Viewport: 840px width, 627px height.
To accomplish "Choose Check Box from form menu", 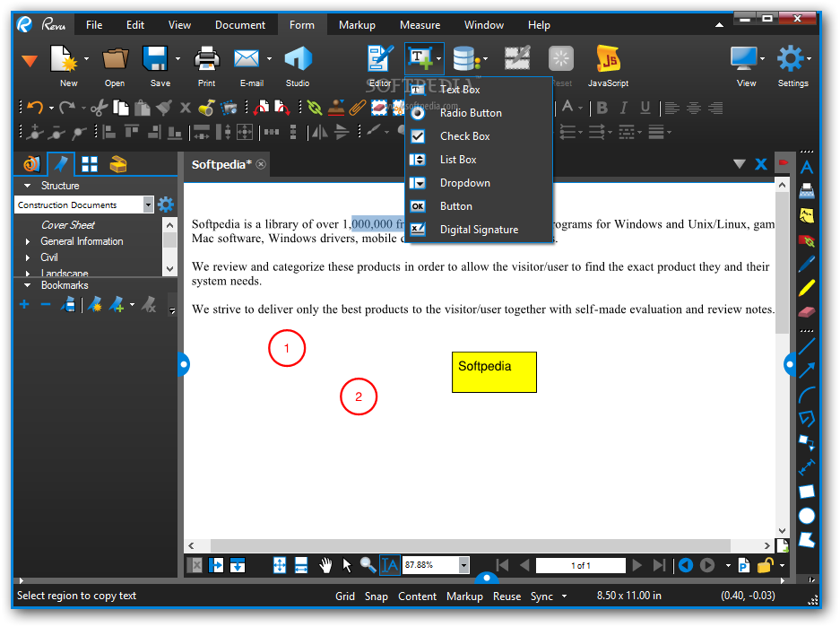I will [x=479, y=136].
